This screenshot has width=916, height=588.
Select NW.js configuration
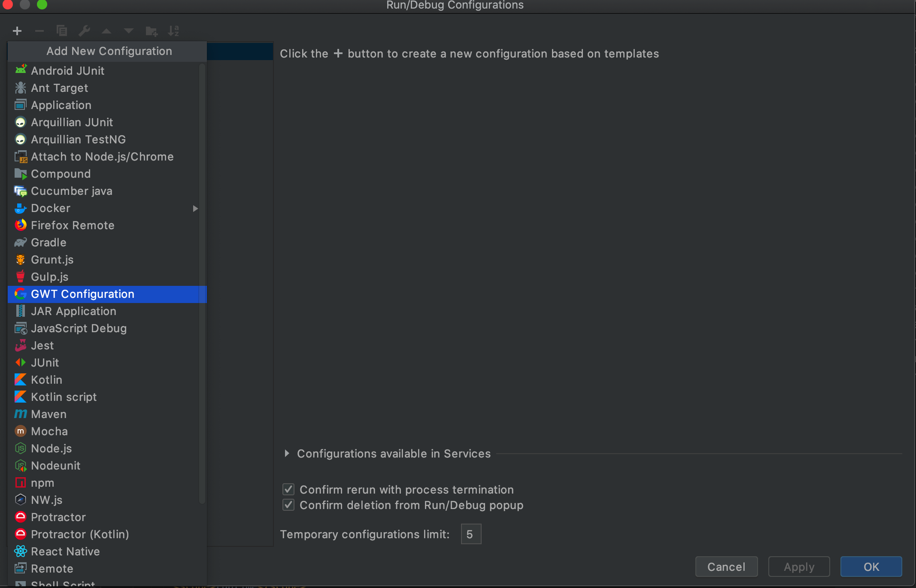(107, 500)
